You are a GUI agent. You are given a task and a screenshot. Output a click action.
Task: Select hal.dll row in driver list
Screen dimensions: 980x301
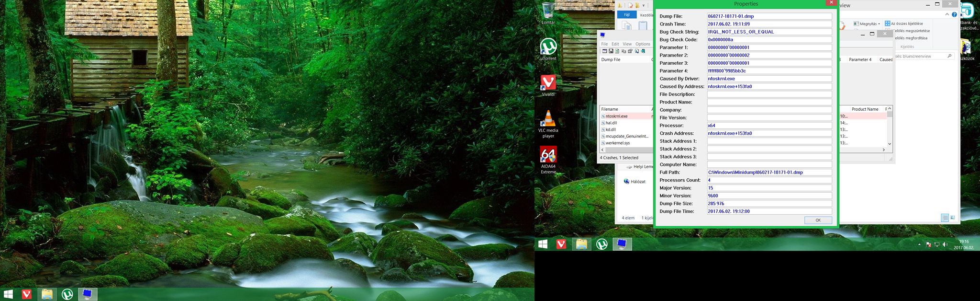(626, 123)
